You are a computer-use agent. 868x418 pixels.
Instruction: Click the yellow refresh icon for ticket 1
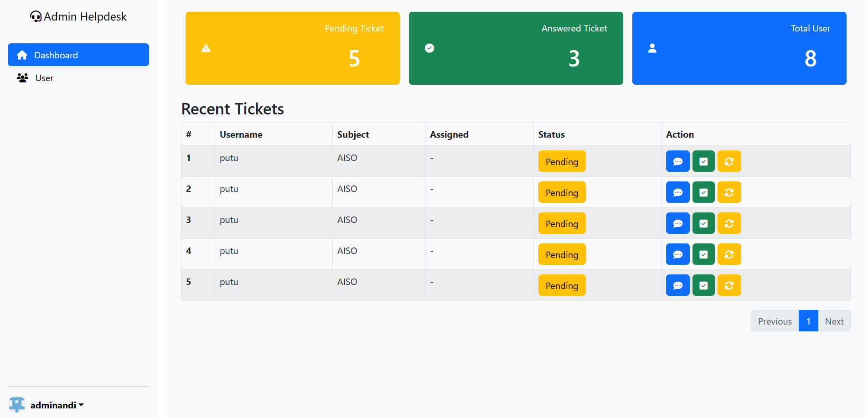coord(729,161)
